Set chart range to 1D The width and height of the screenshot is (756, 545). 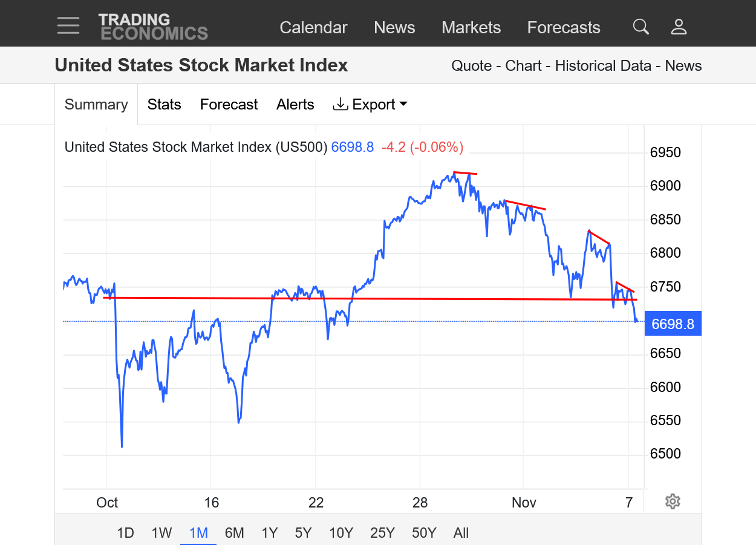[125, 533]
